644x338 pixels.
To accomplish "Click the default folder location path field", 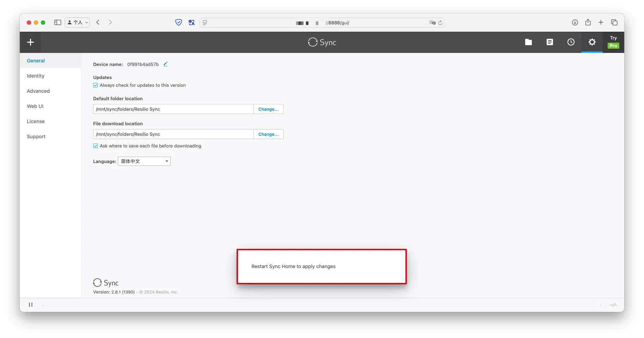I will pos(173,109).
